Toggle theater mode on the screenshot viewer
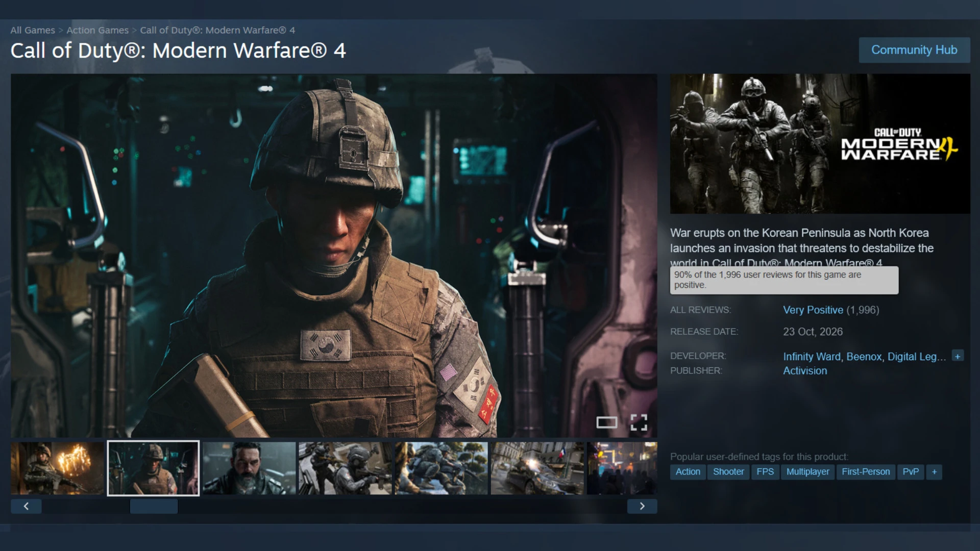 607,422
